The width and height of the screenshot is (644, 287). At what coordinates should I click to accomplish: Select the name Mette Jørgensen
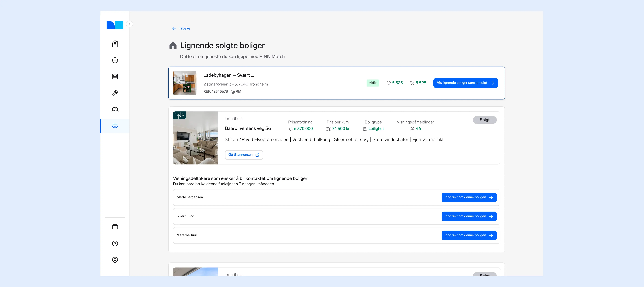coord(190,197)
